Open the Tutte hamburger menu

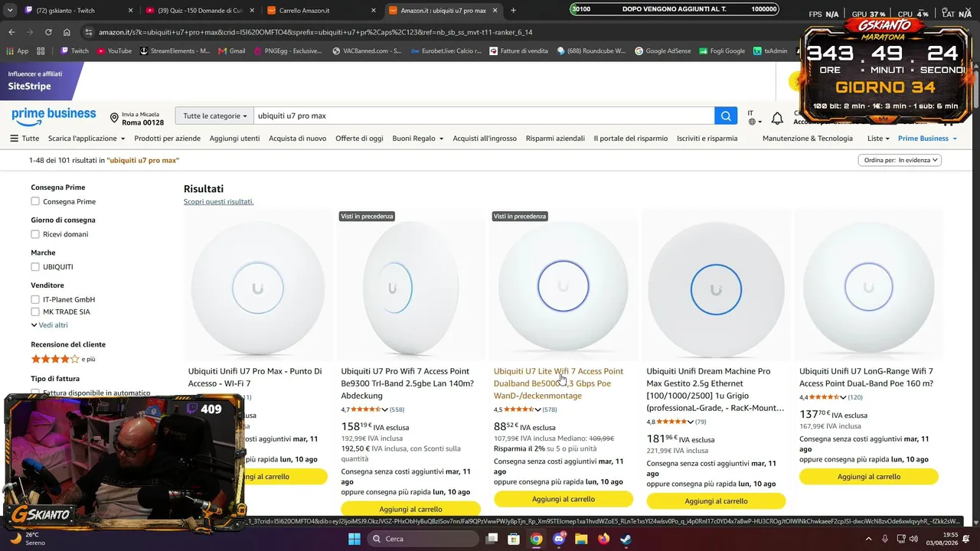(24, 139)
